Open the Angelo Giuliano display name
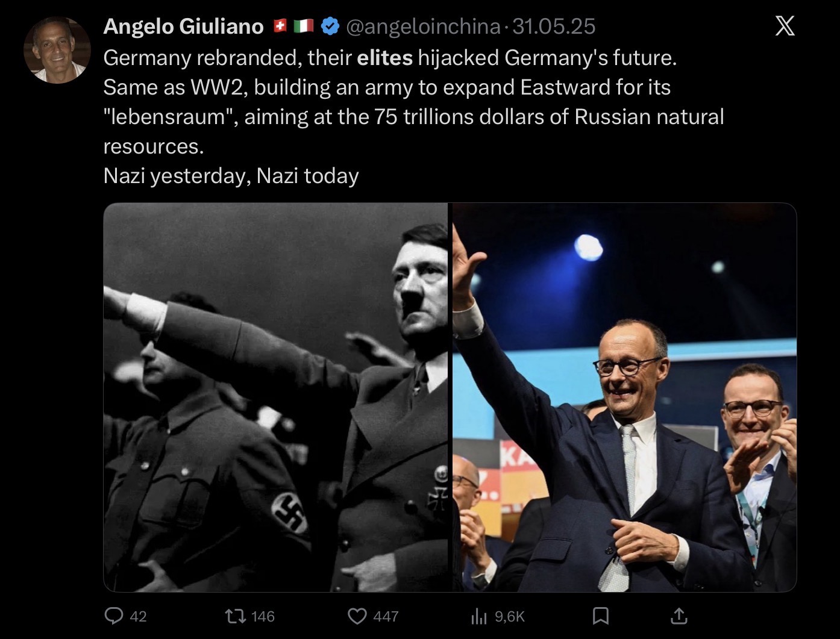This screenshot has height=639, width=840. tap(184, 26)
